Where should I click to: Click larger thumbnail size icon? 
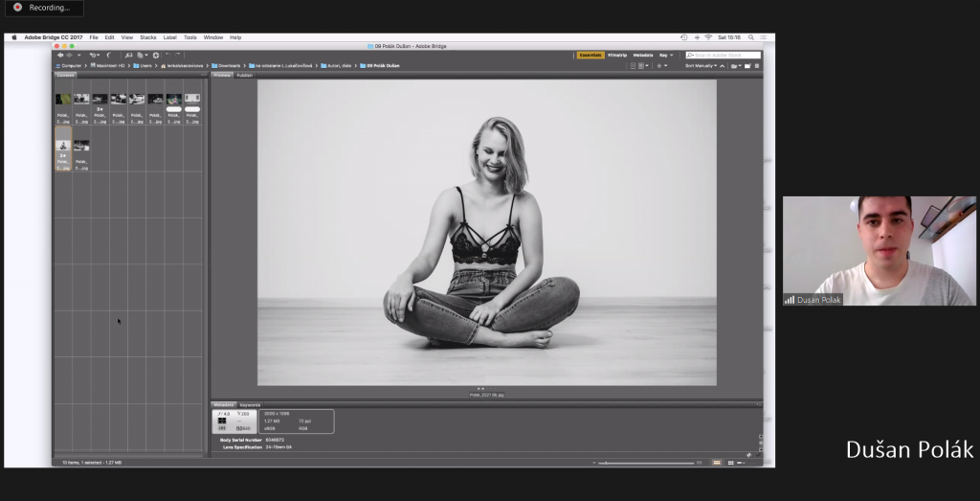point(700,463)
